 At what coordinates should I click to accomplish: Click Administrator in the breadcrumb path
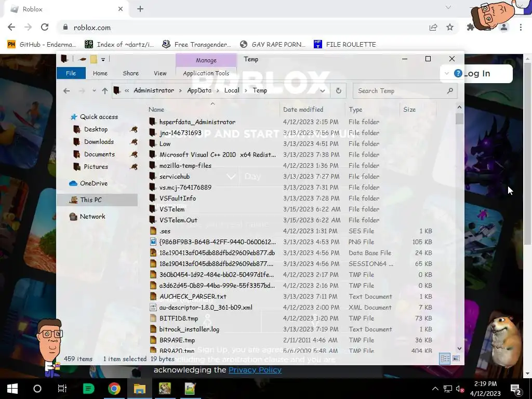(154, 90)
